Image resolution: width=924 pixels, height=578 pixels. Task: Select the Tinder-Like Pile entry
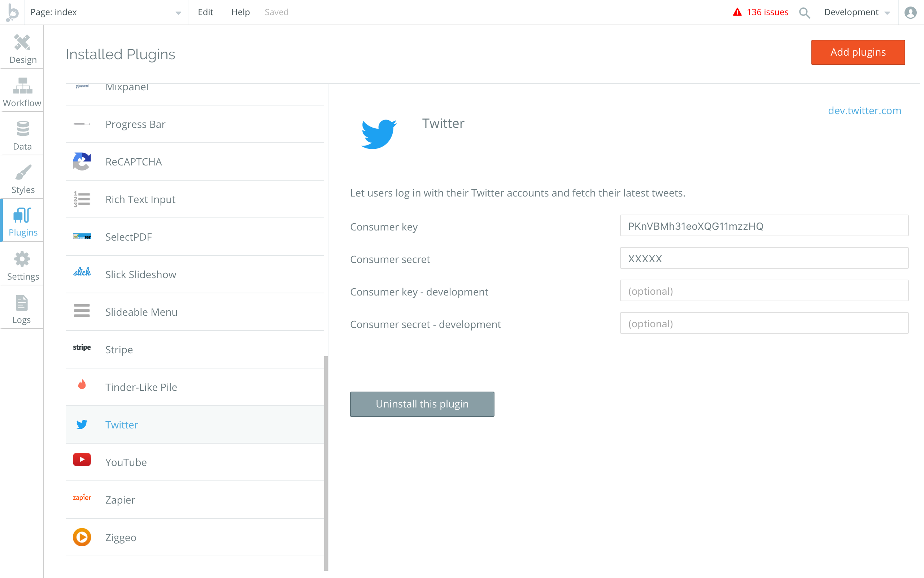tap(195, 387)
